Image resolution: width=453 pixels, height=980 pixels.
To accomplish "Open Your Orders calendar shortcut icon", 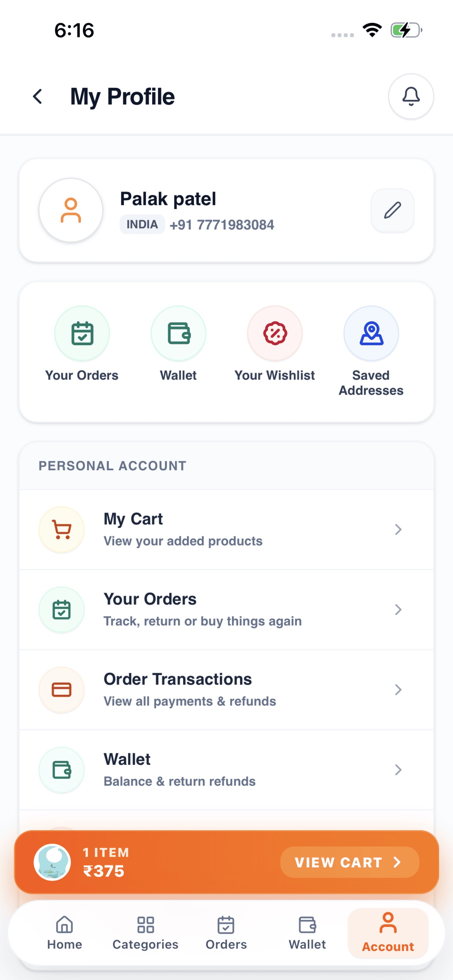I will click(82, 333).
